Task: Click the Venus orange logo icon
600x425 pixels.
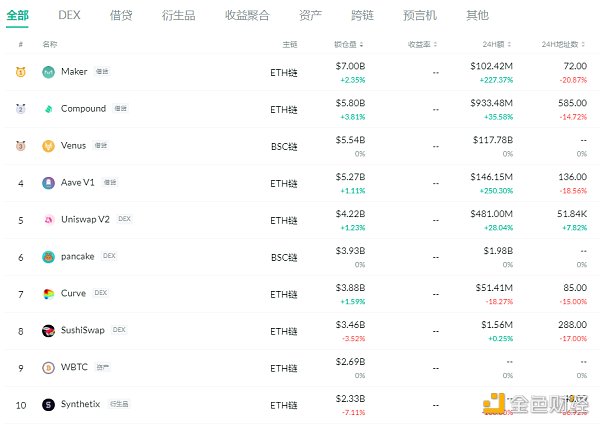Action: tap(48, 146)
